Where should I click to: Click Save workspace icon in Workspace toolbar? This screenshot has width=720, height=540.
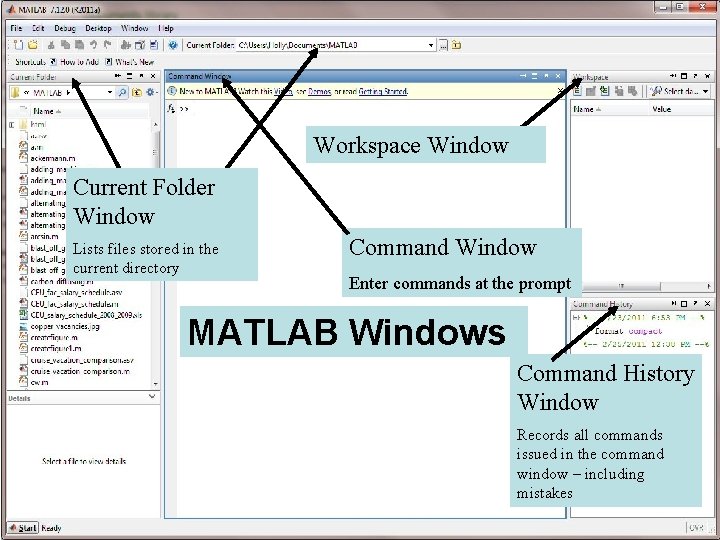click(x=619, y=91)
